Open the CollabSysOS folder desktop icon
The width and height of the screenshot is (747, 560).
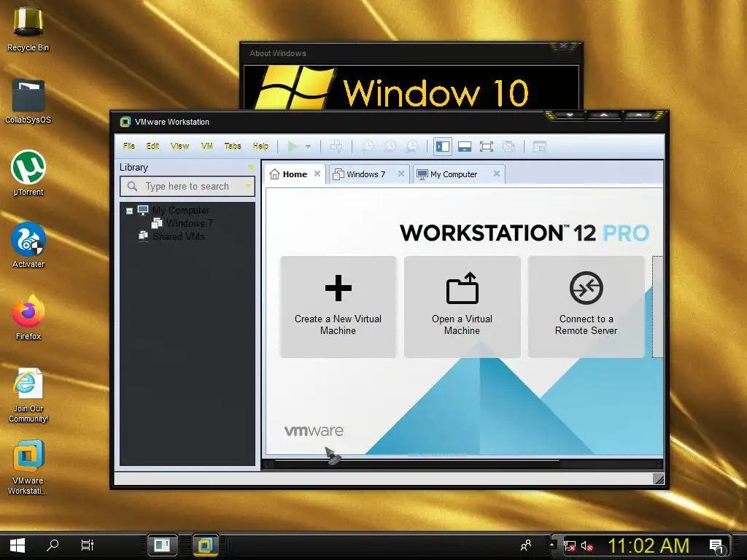tap(28, 101)
